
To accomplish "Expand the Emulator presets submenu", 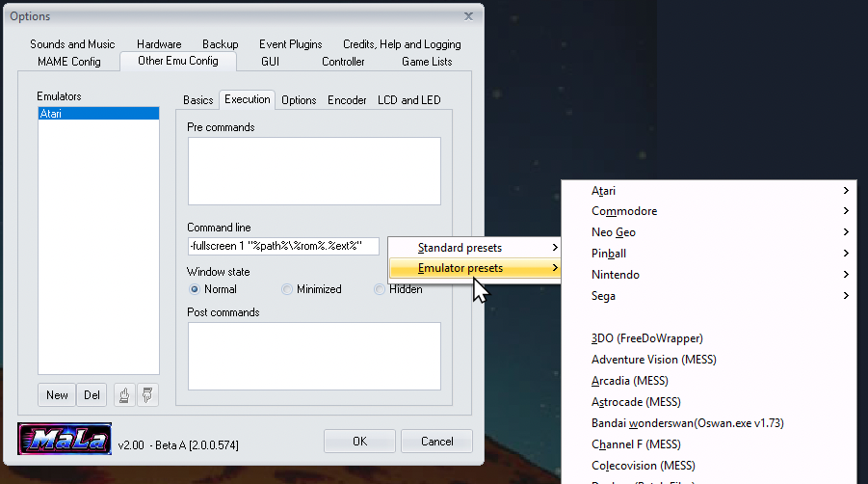I will coord(474,268).
